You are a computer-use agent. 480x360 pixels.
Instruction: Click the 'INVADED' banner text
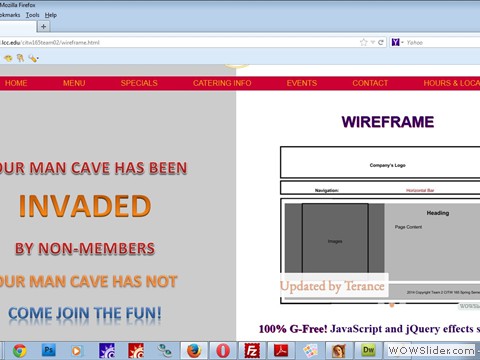pos(85,206)
